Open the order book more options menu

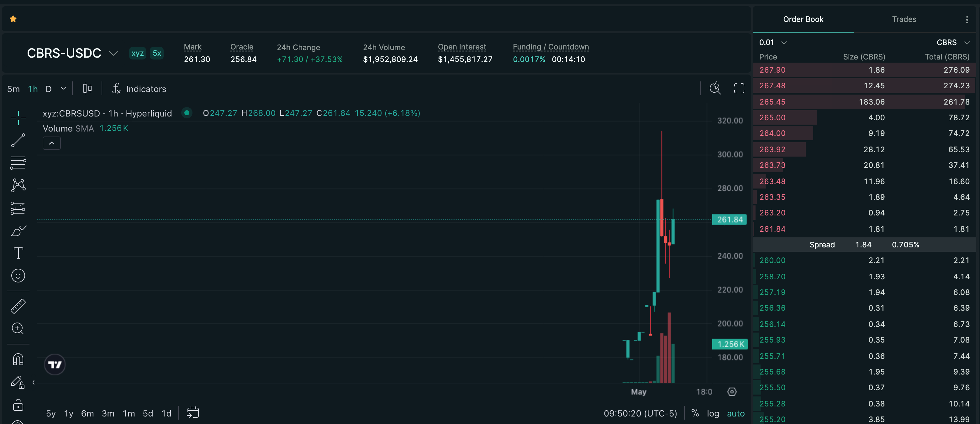pyautogui.click(x=967, y=20)
